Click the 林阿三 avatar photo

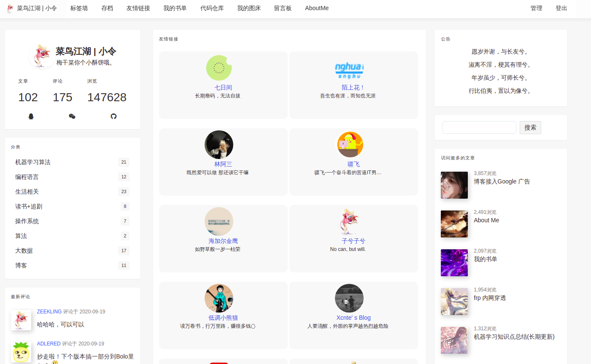[219, 145]
